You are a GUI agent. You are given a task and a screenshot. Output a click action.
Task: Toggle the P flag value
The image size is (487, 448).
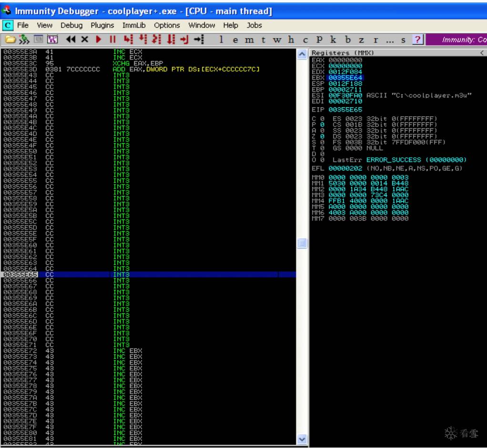pyautogui.click(x=323, y=124)
